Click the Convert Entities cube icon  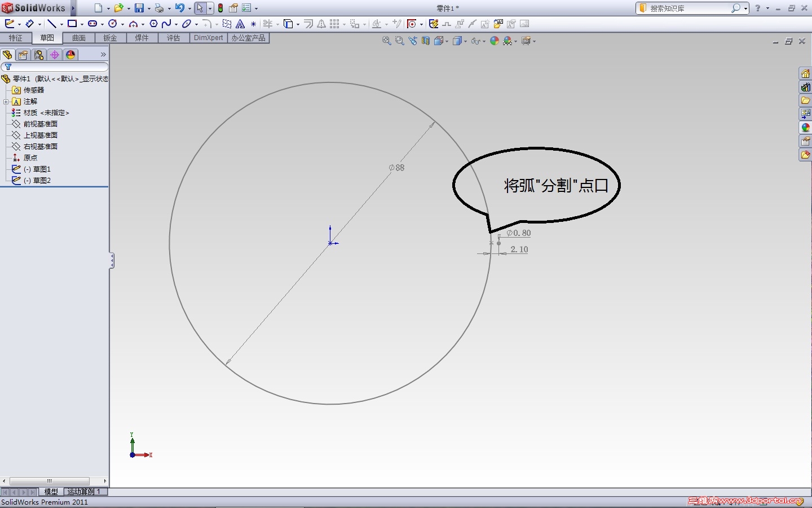pyautogui.click(x=288, y=24)
